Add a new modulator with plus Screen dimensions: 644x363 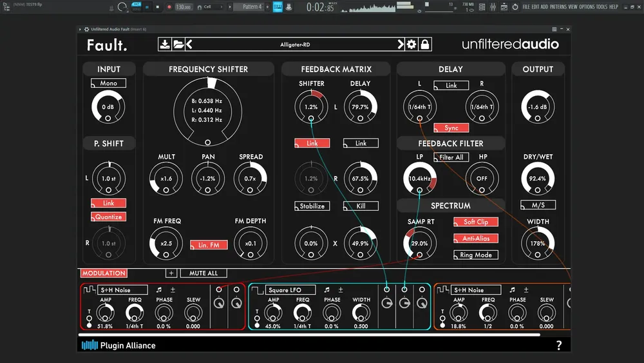[171, 273]
